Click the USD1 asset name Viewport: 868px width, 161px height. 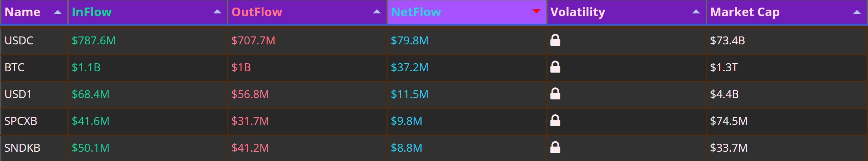18,94
